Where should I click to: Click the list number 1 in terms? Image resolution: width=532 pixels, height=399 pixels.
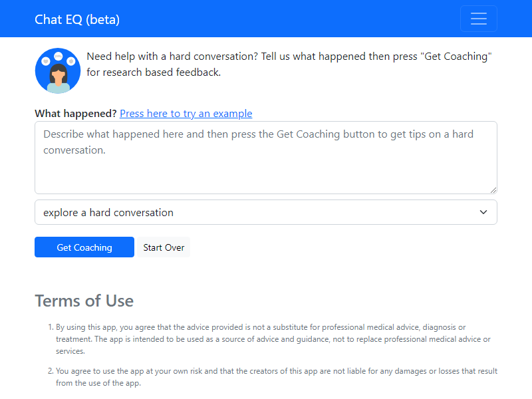point(50,327)
